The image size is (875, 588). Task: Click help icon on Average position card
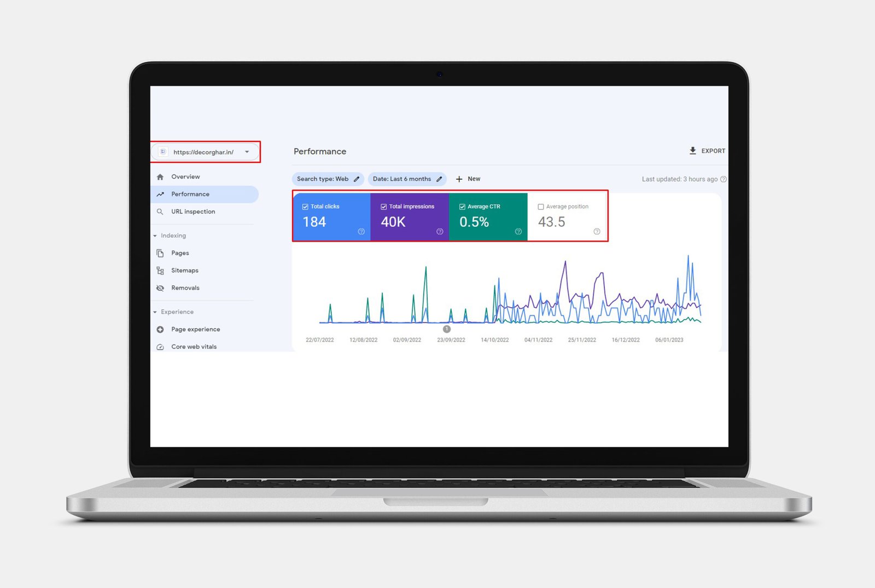click(x=597, y=232)
